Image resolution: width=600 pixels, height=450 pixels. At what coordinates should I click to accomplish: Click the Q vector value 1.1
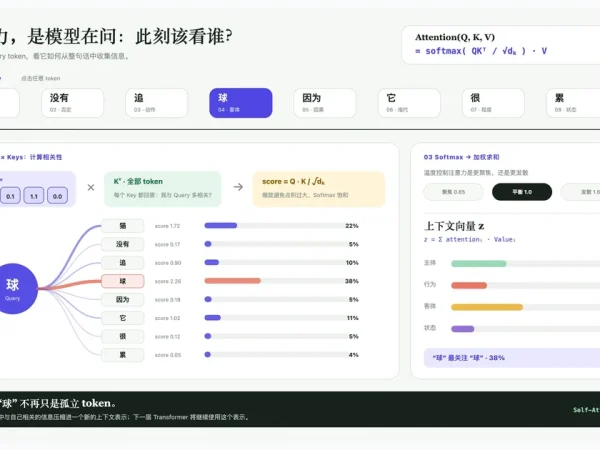[x=34, y=196]
